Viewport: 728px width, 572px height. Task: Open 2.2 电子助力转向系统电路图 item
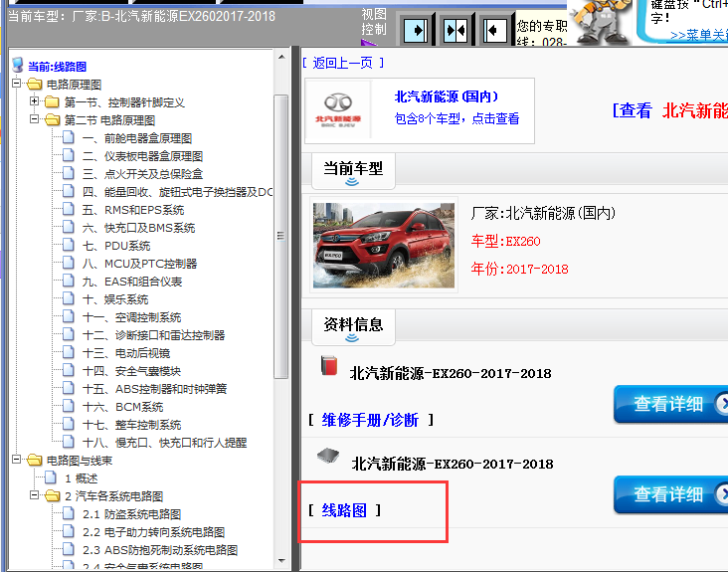click(x=154, y=531)
